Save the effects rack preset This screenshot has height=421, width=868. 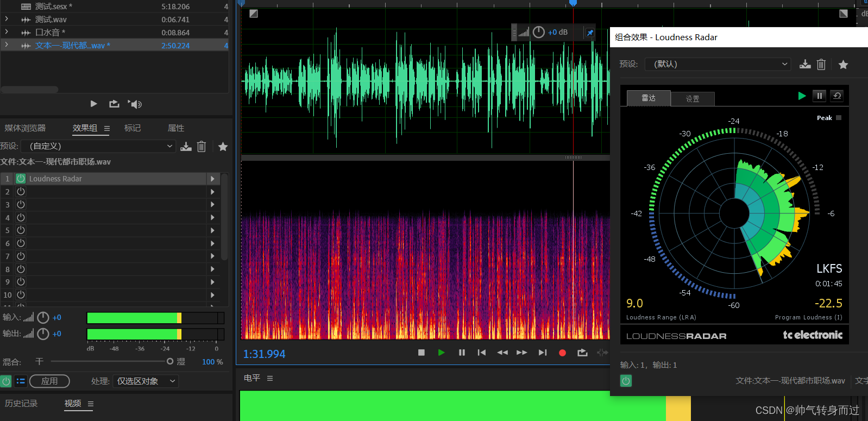186,146
